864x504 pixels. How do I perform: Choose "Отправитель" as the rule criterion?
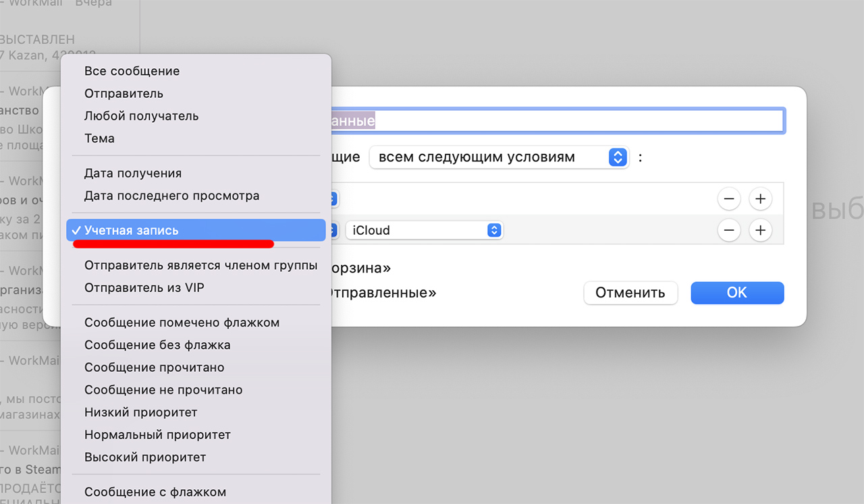125,93
